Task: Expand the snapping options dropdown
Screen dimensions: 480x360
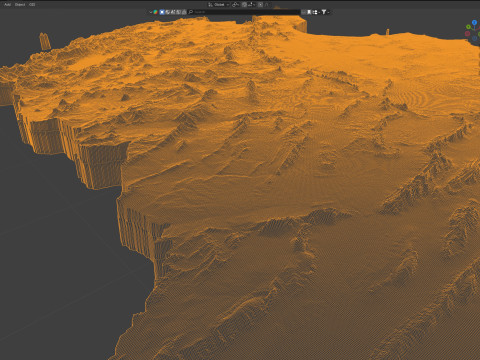Action: [252, 5]
